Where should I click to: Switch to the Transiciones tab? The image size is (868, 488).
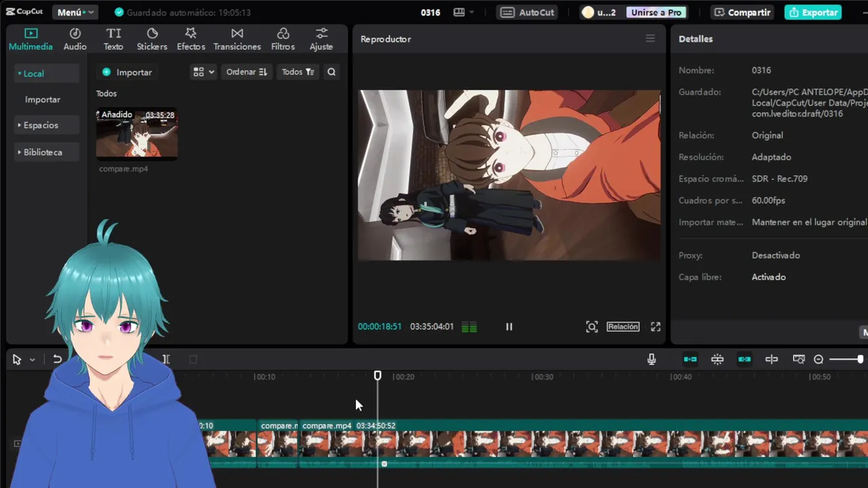coord(237,39)
